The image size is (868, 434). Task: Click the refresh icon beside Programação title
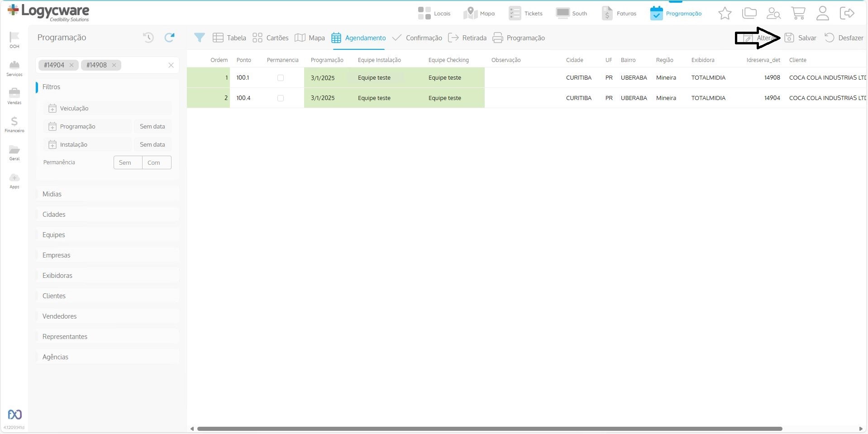[170, 38]
